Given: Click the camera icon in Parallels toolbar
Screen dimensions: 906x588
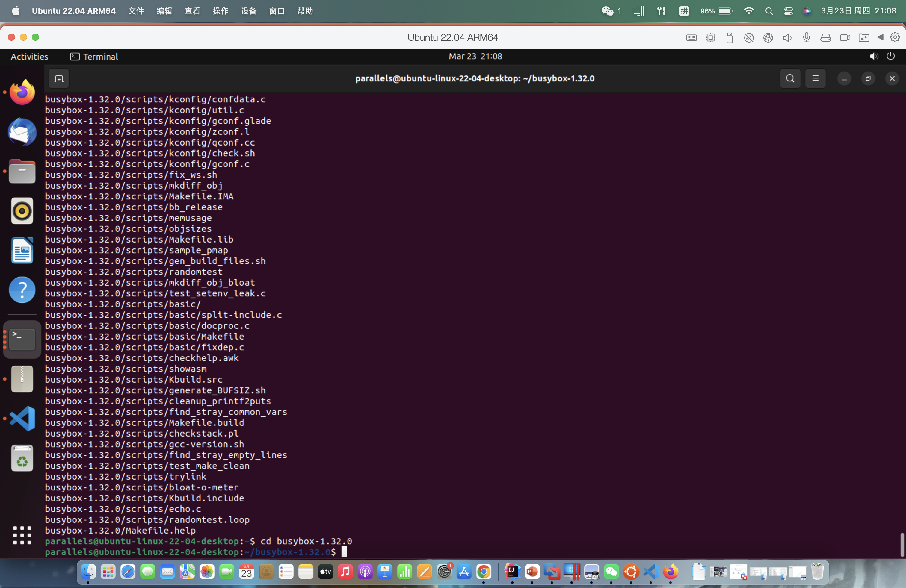Looking at the screenshot, I should (x=845, y=38).
